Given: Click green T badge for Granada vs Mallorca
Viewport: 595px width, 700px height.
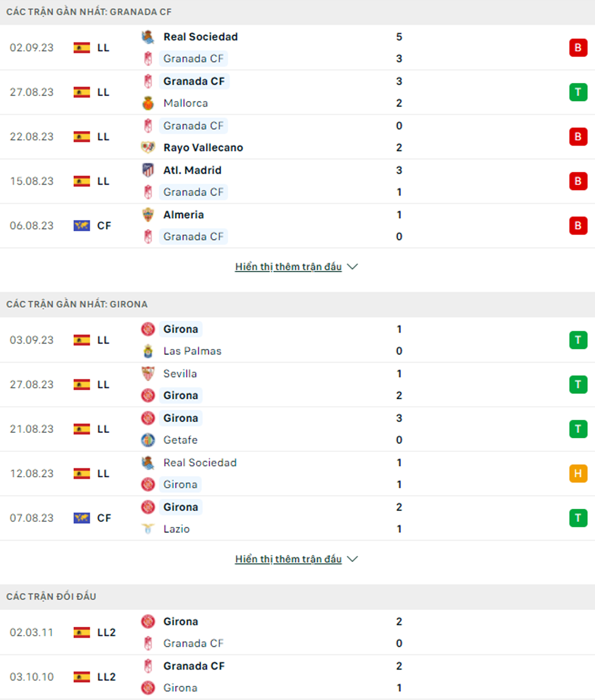Looking at the screenshot, I should 578,92.
